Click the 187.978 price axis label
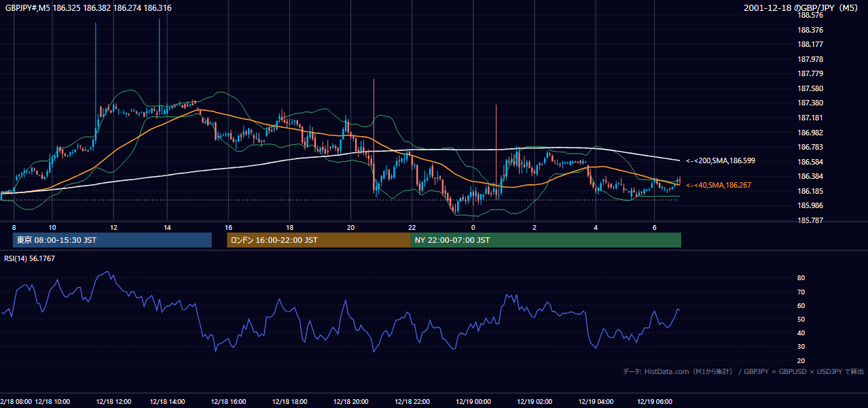This screenshot has width=868, height=408. pos(810,59)
